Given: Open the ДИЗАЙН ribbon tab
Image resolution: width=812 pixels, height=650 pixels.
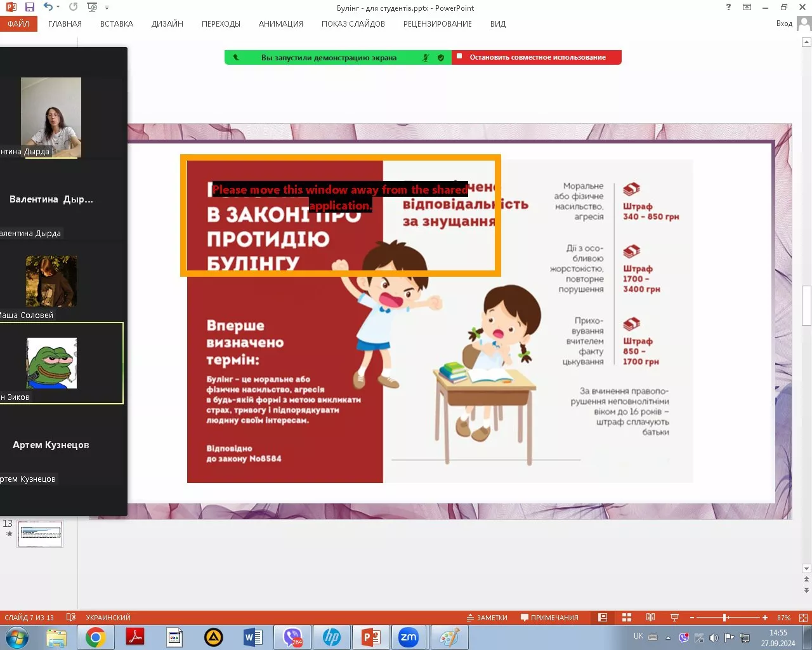Looking at the screenshot, I should [167, 23].
